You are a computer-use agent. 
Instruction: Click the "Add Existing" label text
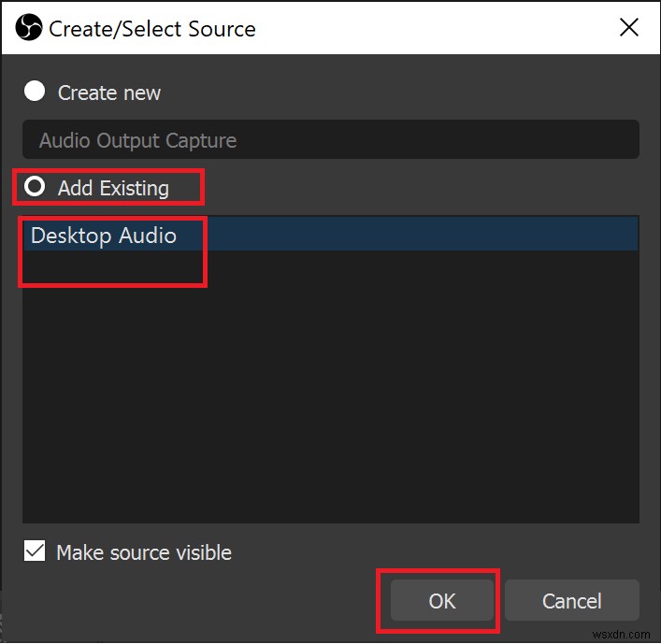pyautogui.click(x=113, y=188)
